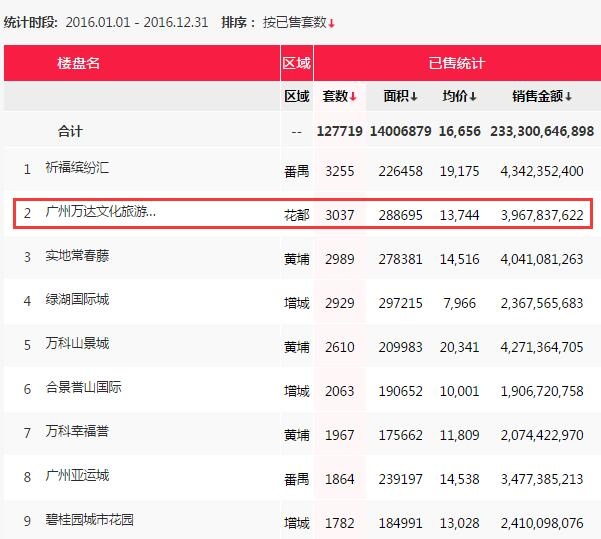Select area value 297215

click(x=400, y=303)
